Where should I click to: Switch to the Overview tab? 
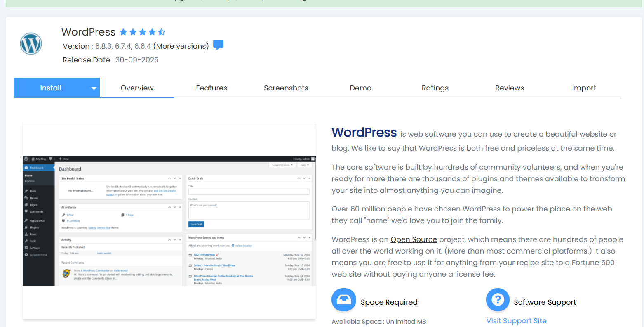click(x=137, y=88)
